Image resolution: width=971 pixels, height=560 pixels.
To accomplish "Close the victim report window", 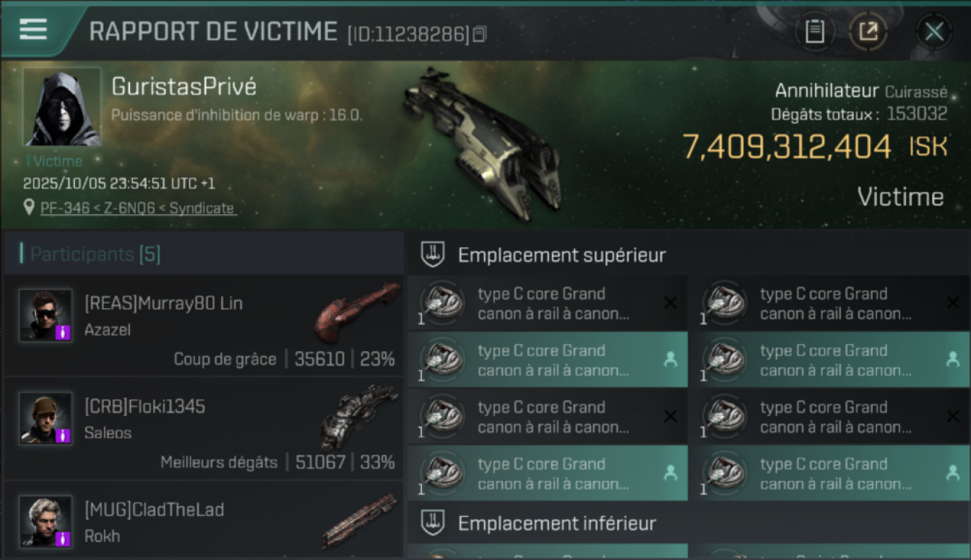I will (934, 32).
